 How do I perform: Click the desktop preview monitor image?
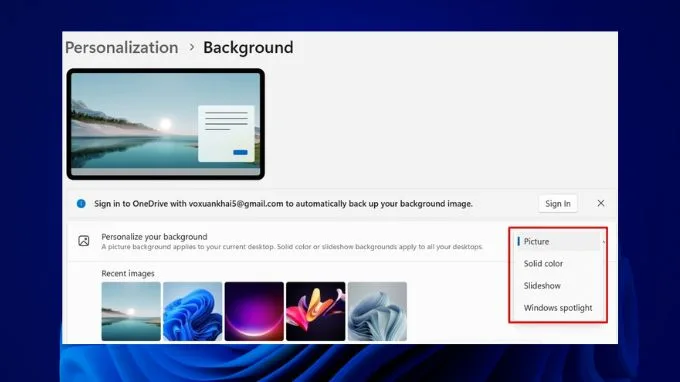(166, 124)
